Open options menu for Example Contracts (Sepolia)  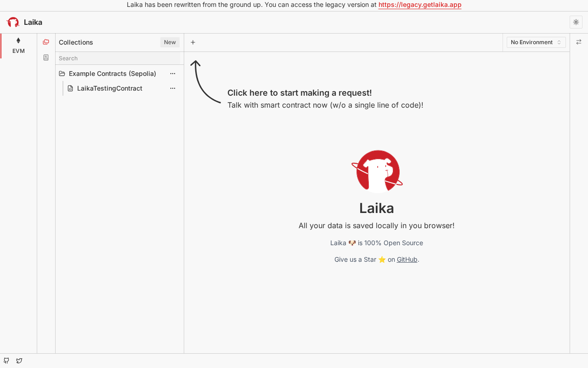click(x=173, y=74)
